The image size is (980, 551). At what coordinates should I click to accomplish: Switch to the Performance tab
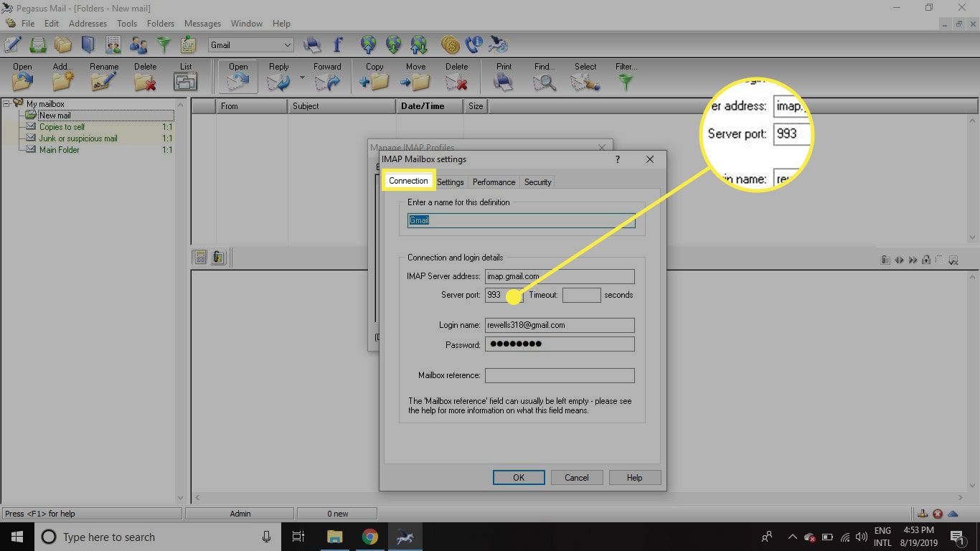494,182
